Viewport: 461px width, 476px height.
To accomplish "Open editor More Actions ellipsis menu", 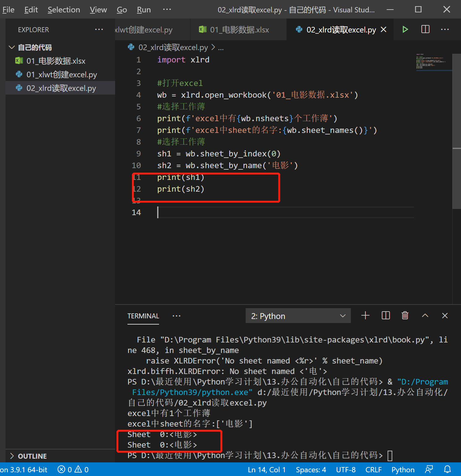I will click(445, 29).
